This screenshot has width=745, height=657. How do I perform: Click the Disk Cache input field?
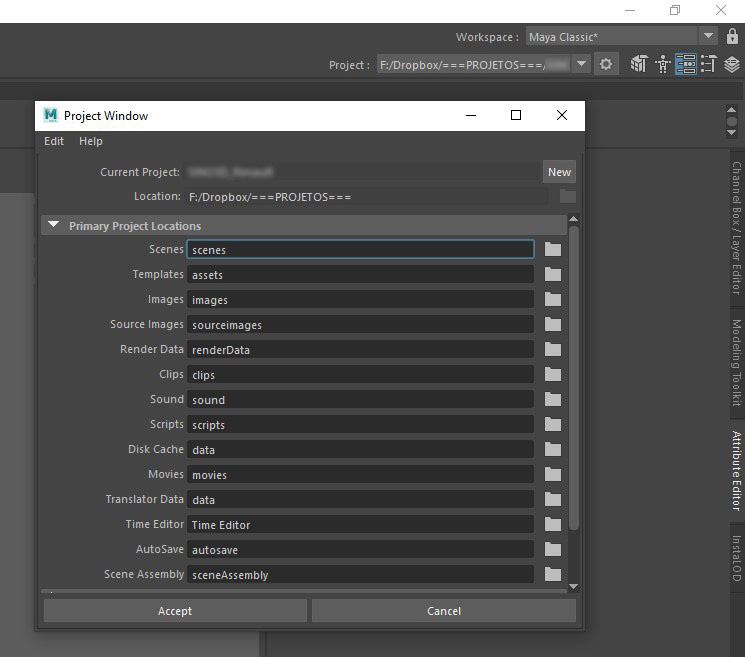[360, 450]
